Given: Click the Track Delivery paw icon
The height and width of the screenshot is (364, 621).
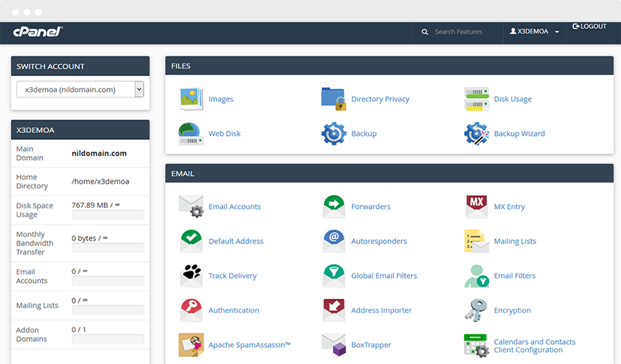Looking at the screenshot, I should pyautogui.click(x=191, y=275).
